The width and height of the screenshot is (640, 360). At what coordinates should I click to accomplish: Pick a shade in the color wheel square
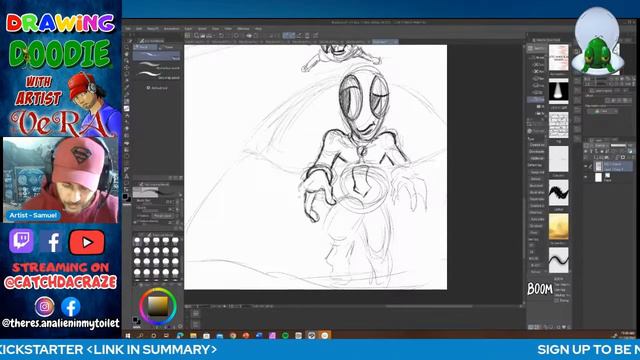(158, 306)
